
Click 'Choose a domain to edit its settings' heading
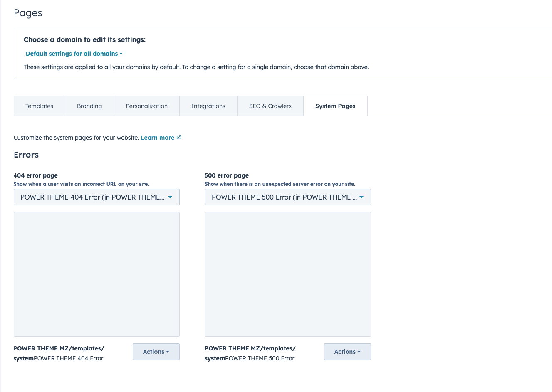[x=85, y=40]
